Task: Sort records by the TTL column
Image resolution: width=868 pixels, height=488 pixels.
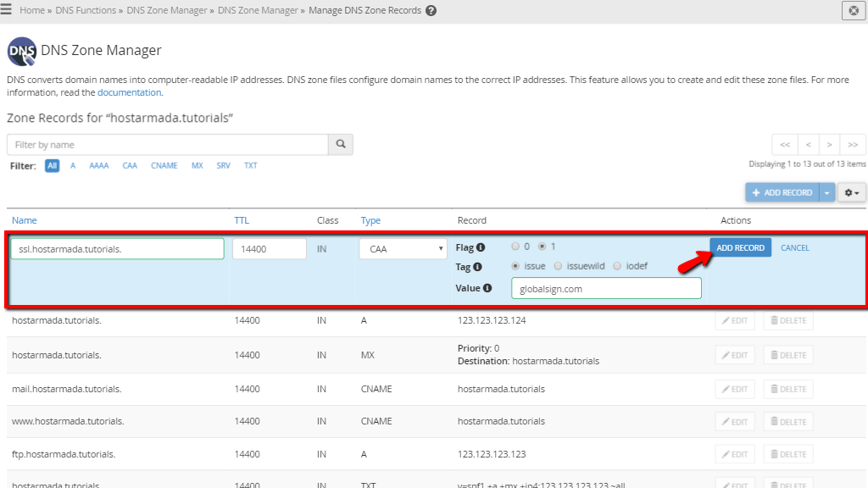Action: pyautogui.click(x=242, y=220)
